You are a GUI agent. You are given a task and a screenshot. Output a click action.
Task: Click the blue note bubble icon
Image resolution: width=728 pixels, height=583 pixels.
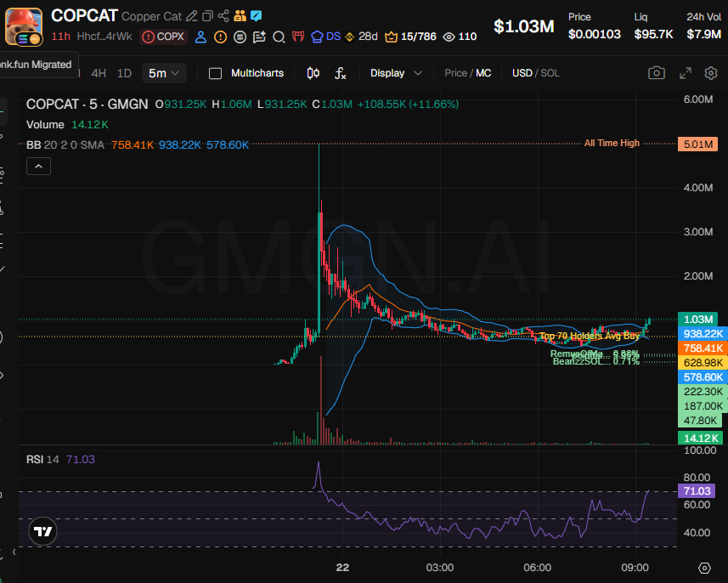click(257, 16)
